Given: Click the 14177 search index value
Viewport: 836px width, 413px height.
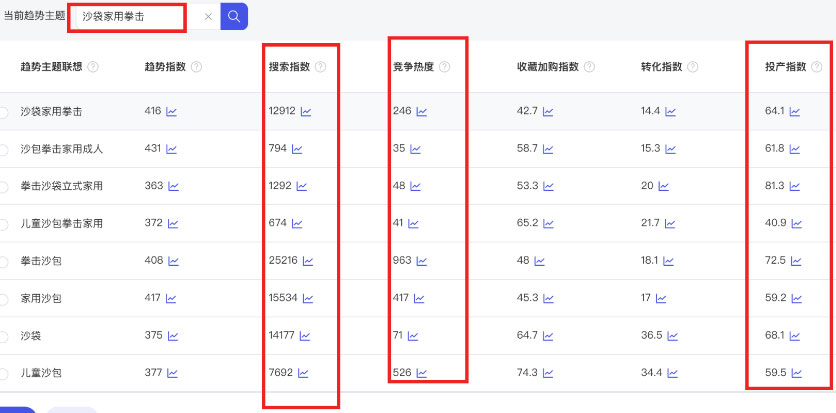Looking at the screenshot, I should pos(282,335).
